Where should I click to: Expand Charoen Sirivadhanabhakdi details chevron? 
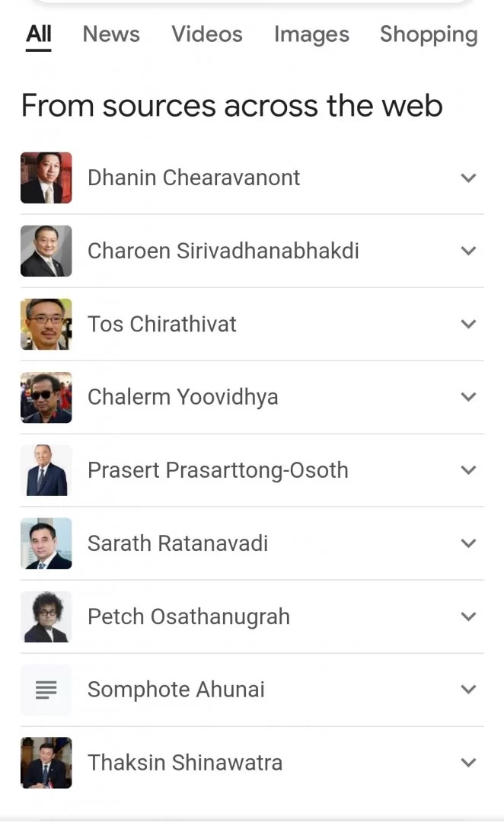click(x=468, y=251)
